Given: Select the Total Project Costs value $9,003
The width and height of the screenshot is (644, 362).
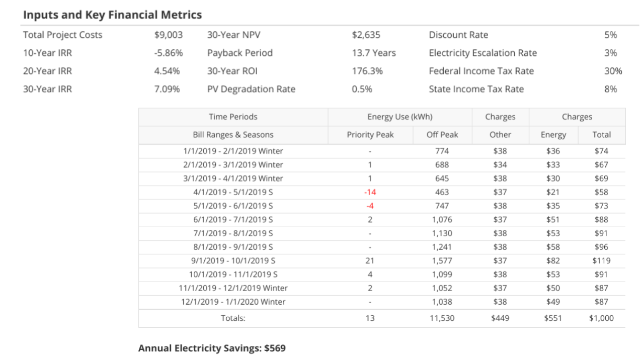Looking at the screenshot, I should (x=168, y=35).
